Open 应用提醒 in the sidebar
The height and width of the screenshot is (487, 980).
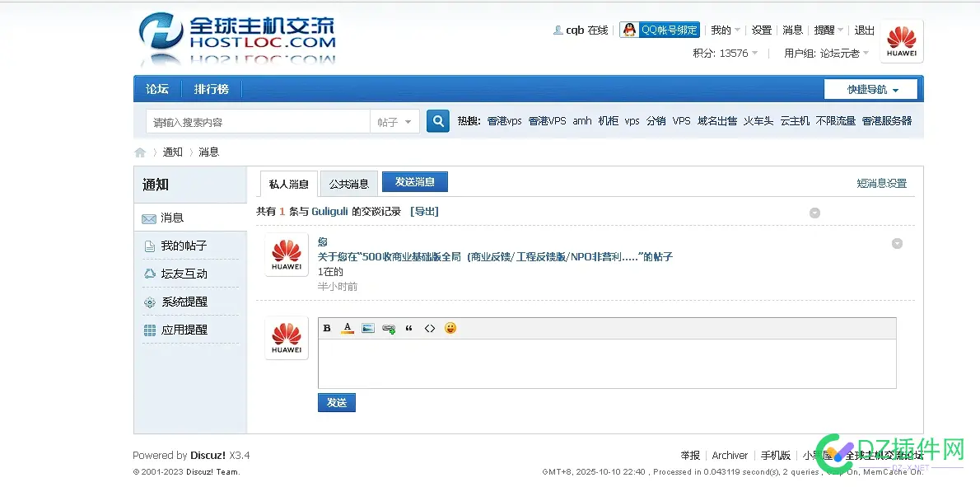click(x=182, y=330)
